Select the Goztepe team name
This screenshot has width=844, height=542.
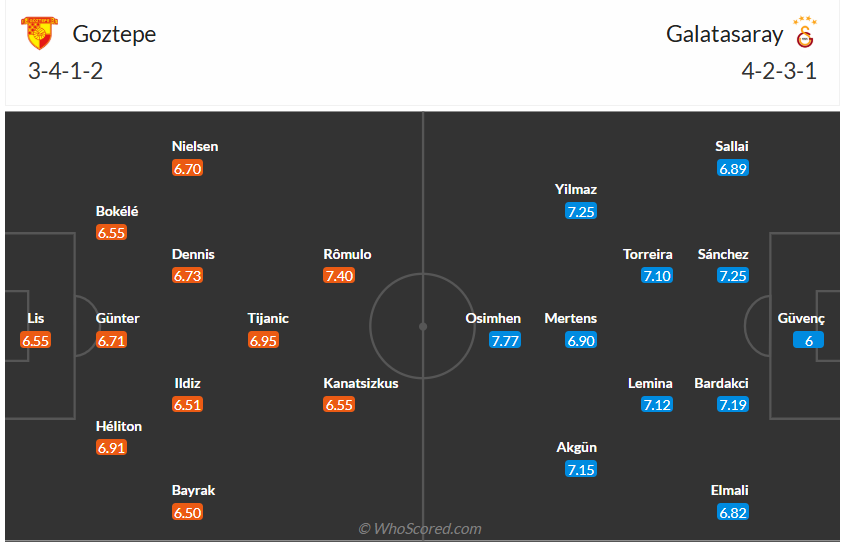pyautogui.click(x=114, y=34)
